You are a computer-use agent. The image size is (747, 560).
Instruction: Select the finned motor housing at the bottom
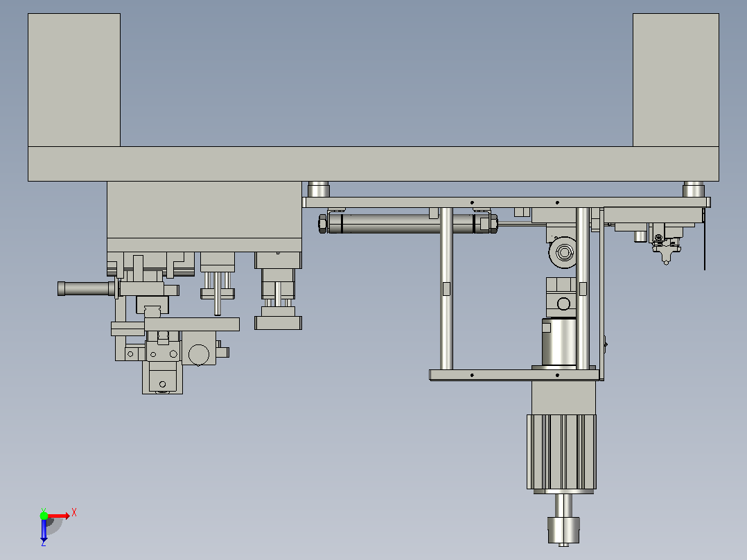tap(561, 452)
